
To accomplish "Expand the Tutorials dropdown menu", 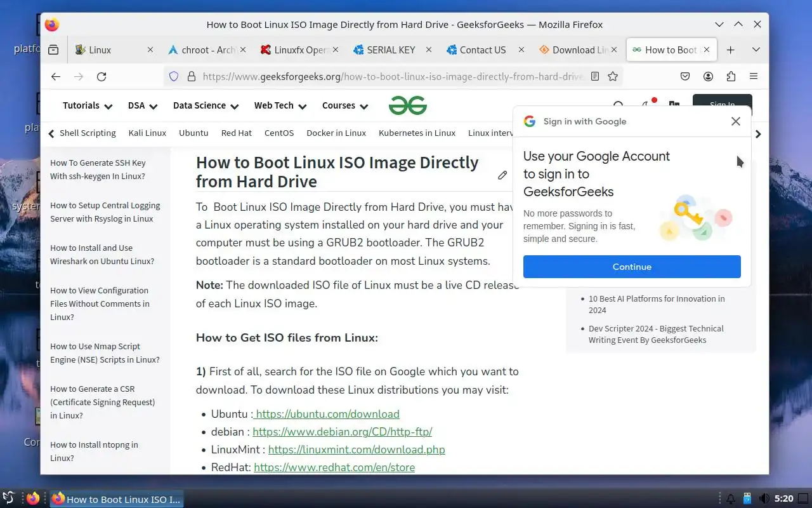I will point(88,105).
